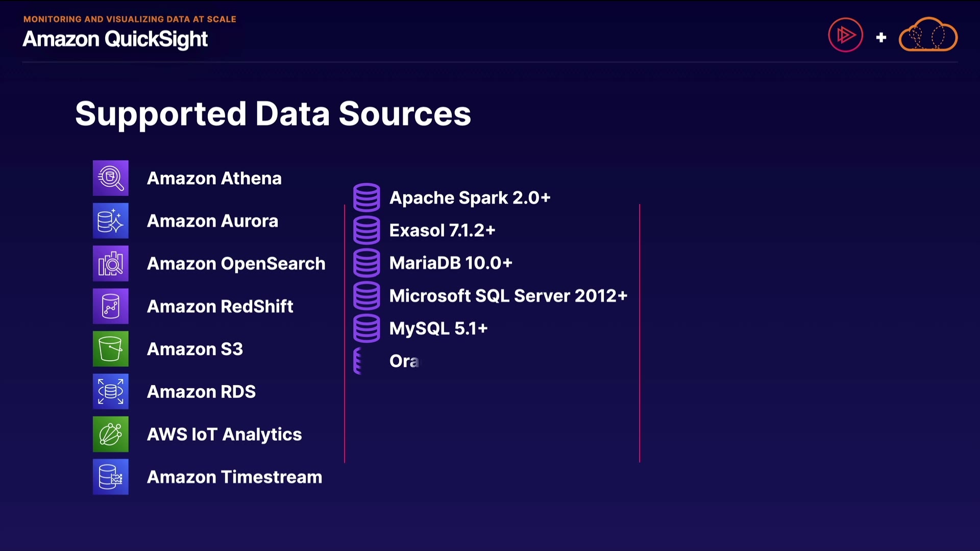Click the Supported Data Sources heading
980x551 pixels.
coord(273,113)
